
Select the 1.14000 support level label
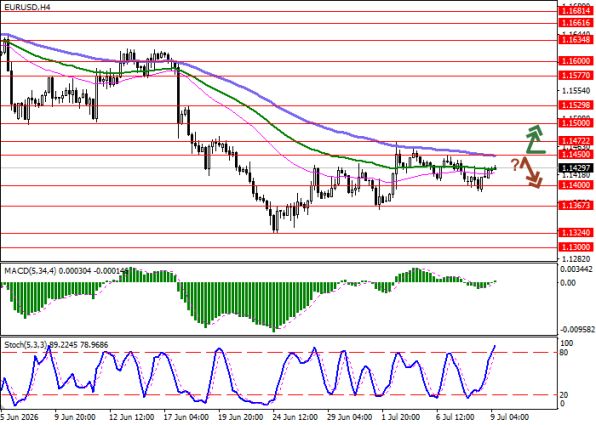(576, 185)
